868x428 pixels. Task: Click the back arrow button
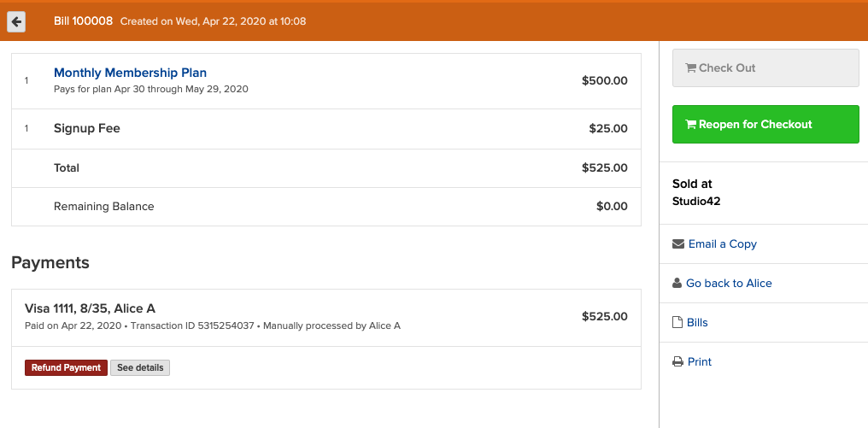point(16,21)
